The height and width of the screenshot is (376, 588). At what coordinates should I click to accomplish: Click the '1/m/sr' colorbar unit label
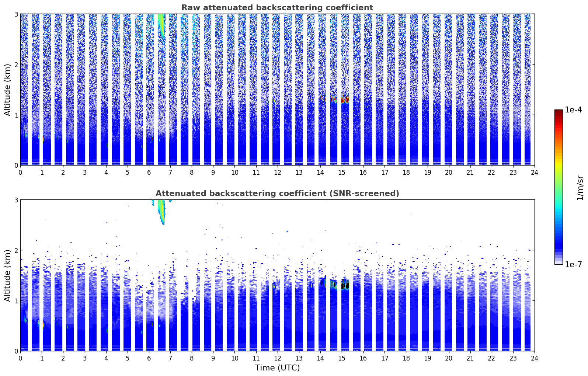tap(580, 188)
